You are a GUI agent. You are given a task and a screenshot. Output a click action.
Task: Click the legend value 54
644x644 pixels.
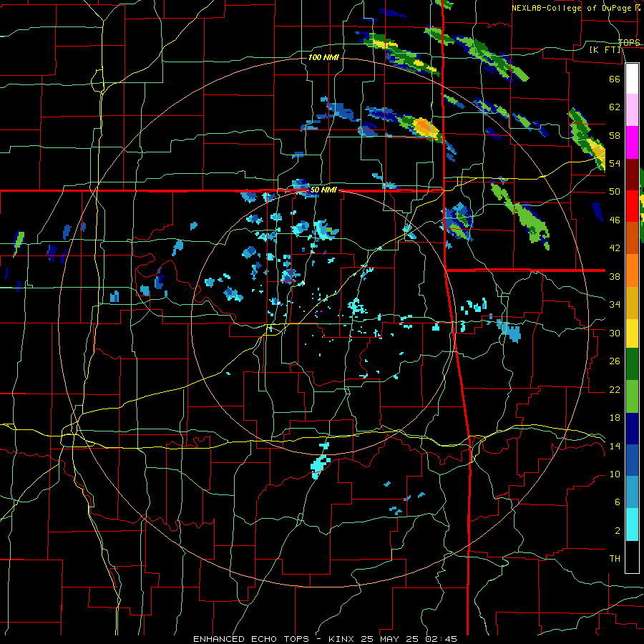click(615, 163)
